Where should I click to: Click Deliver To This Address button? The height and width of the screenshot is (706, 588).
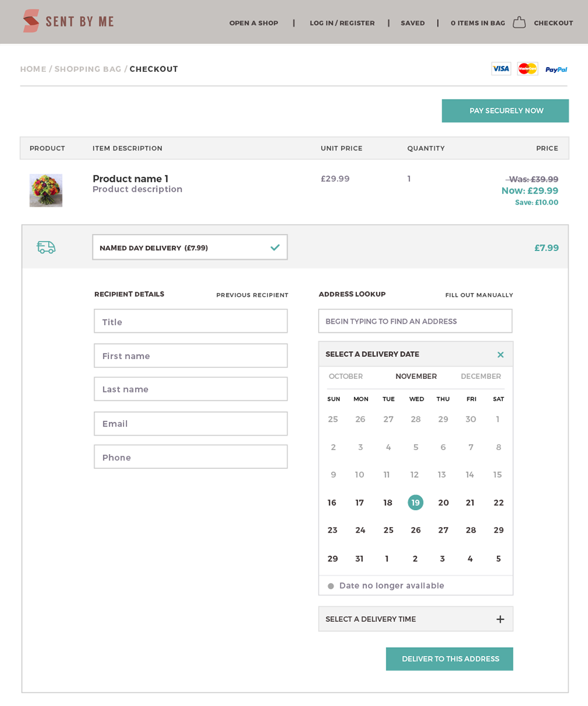click(x=450, y=659)
